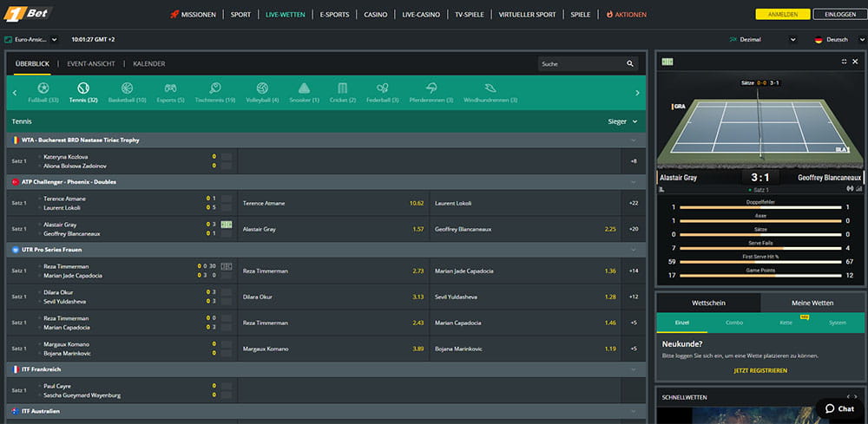Viewport: 868px width, 424px height.
Task: Bet on Terence Atmane at odds 10.62
Action: click(333, 203)
